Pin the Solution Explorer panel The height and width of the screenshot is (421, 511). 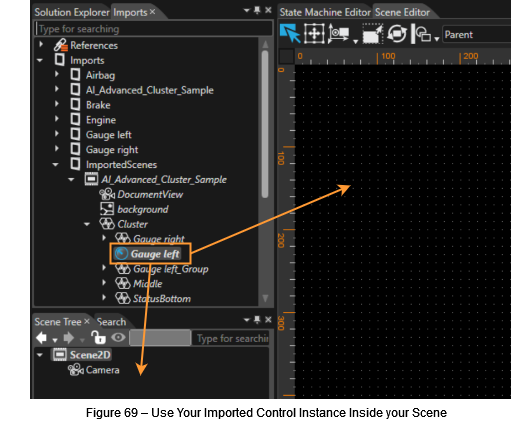pyautogui.click(x=257, y=10)
